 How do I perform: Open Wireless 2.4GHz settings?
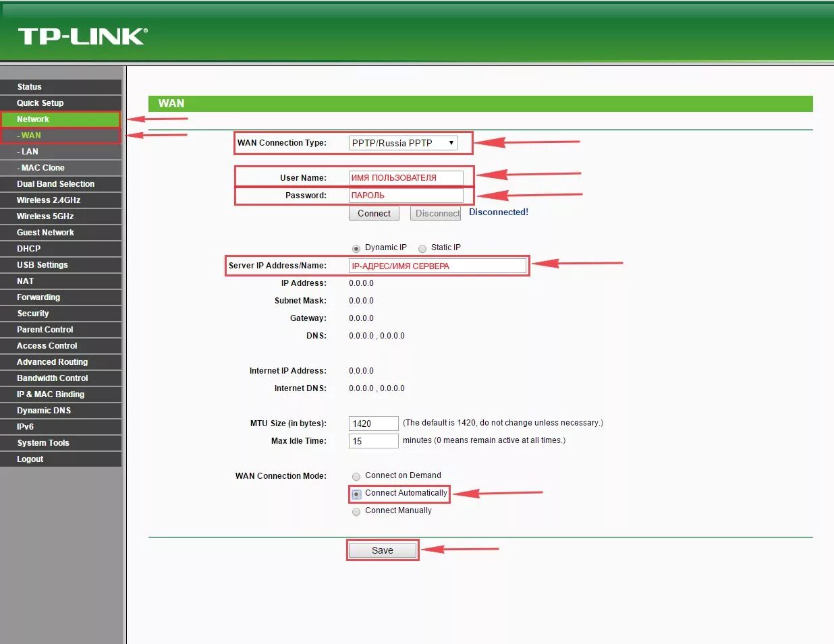[x=61, y=200]
